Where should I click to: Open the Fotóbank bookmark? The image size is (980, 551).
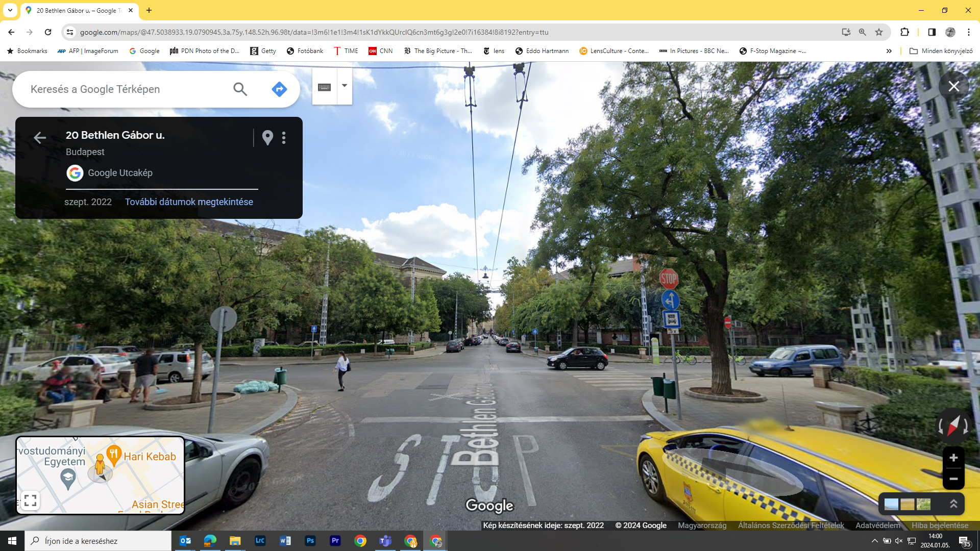pyautogui.click(x=305, y=51)
